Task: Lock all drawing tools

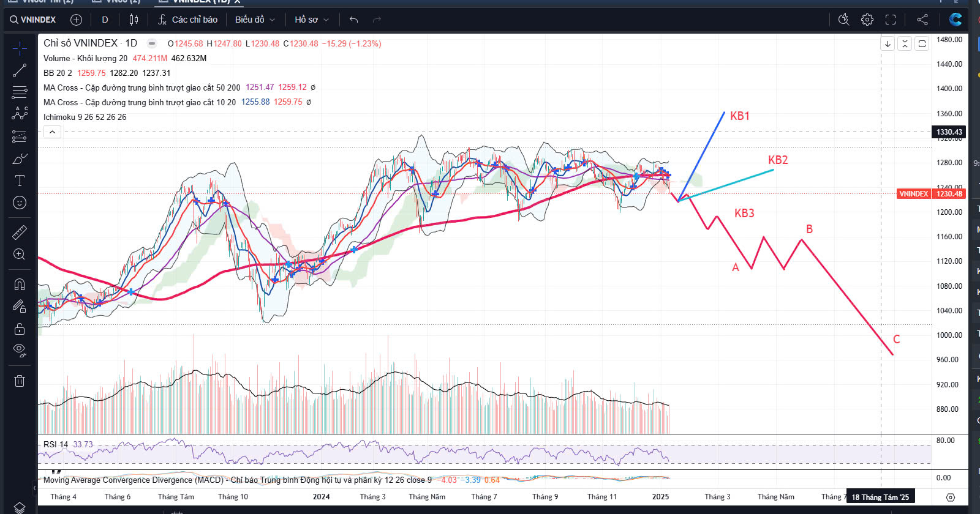Action: [x=20, y=329]
